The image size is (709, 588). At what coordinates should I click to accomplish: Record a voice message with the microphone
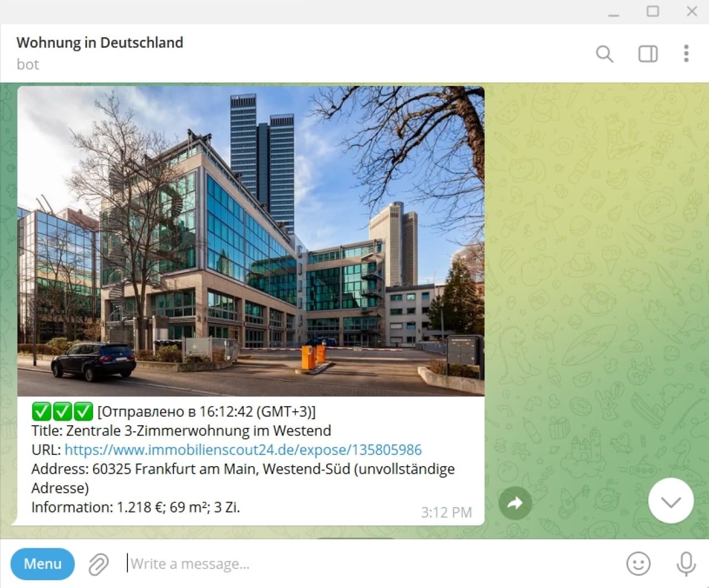[686, 564]
